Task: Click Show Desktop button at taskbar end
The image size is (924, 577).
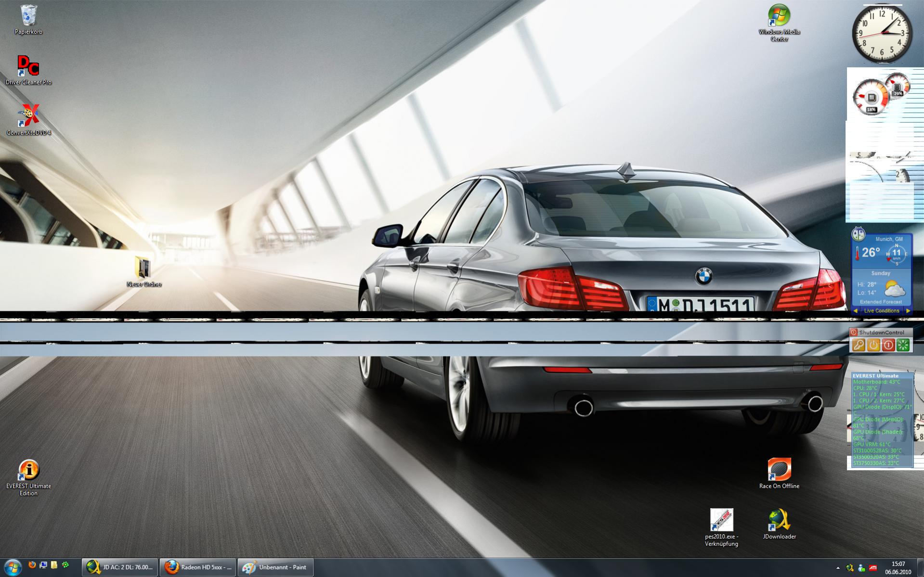Action: coord(921,568)
